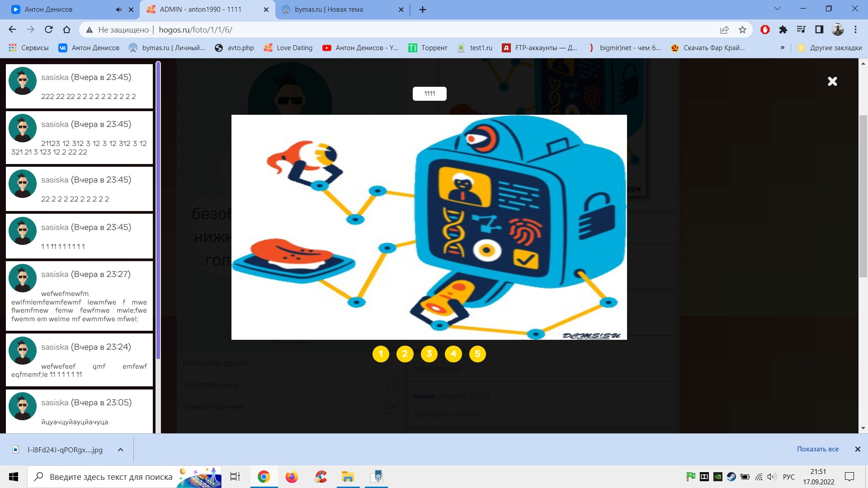Screen dimensions: 868x488
Task: Select photo number 5 yellow circle
Action: pyautogui.click(x=477, y=354)
